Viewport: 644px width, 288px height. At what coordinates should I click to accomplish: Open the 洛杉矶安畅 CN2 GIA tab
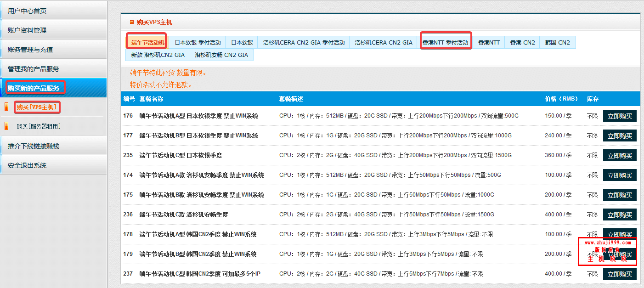[221, 55]
